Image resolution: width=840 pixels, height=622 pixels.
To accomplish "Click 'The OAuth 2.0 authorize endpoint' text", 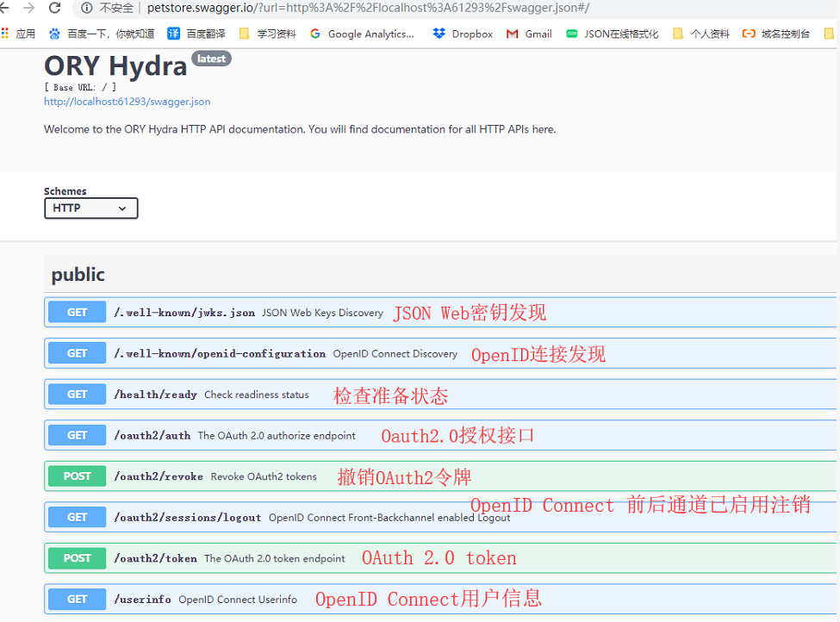I will tap(277, 436).
